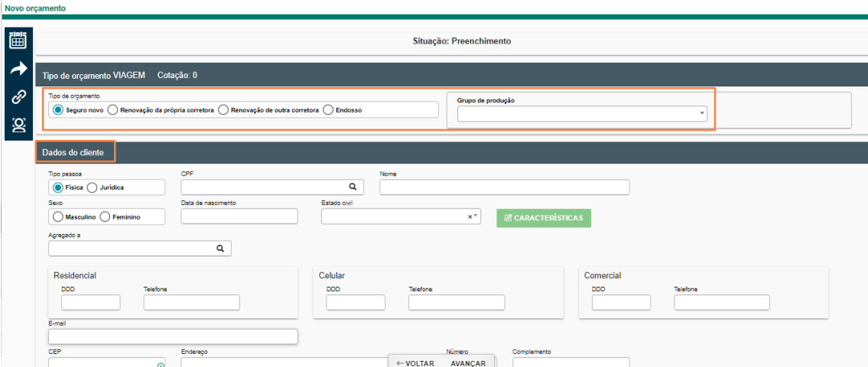The image size is (868, 367).
Task: Open the calendar icon in the sidebar
Action: pos(18,41)
